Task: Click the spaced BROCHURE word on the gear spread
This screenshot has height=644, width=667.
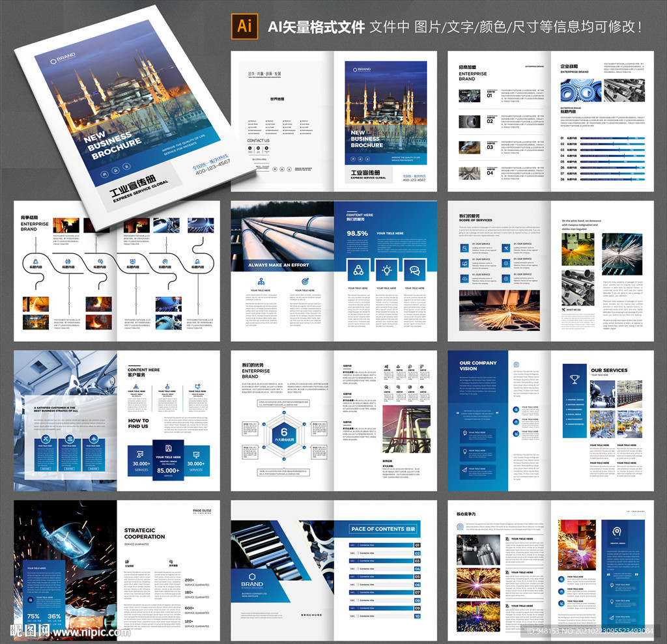Action: click(x=312, y=615)
